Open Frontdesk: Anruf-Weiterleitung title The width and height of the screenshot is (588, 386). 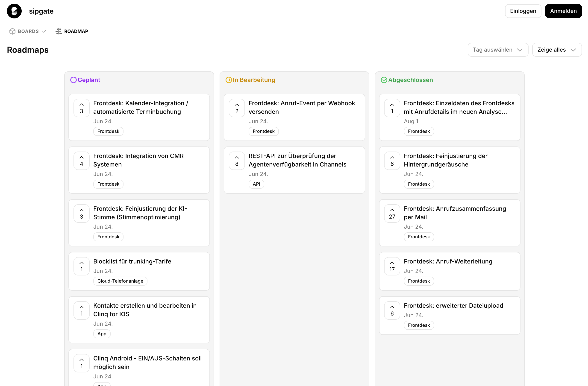(448, 262)
